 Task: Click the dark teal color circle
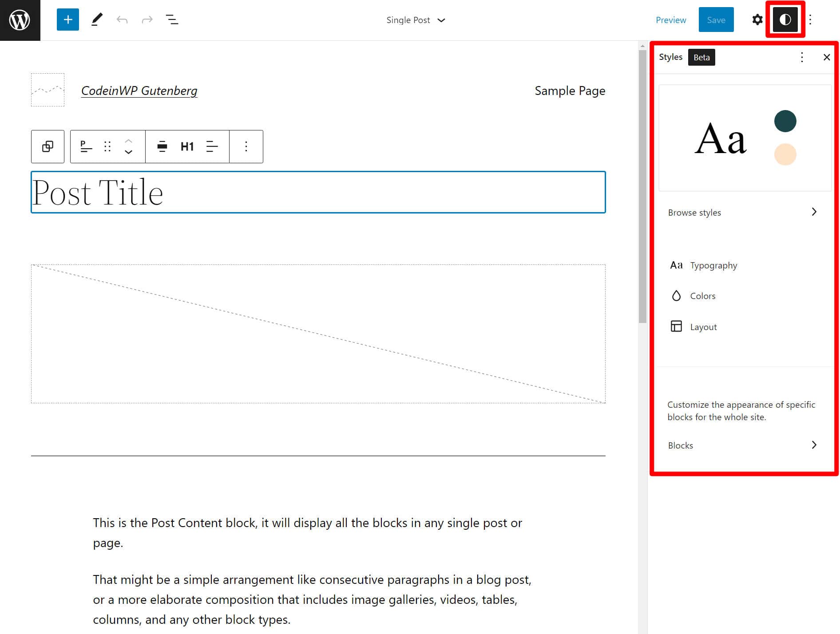(785, 121)
